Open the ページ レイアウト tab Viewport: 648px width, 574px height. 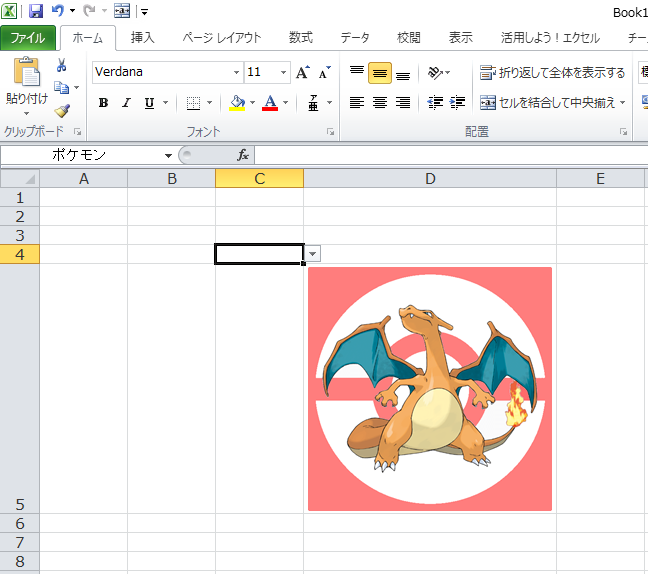(222, 38)
